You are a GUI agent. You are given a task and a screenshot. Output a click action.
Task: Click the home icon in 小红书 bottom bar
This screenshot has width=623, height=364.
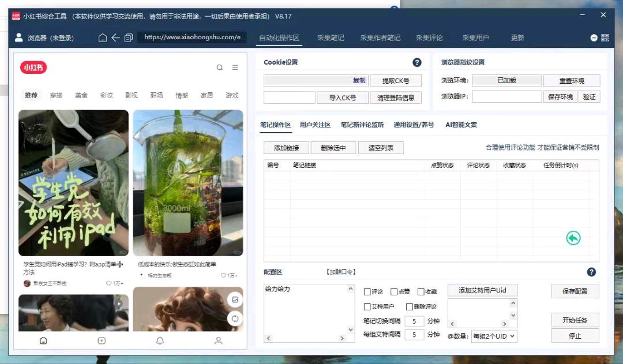click(x=43, y=340)
